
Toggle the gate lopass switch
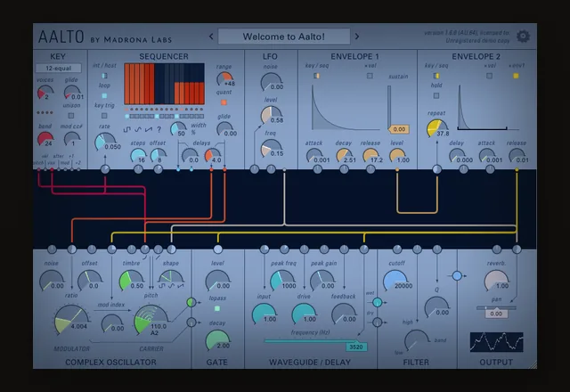[x=217, y=308]
